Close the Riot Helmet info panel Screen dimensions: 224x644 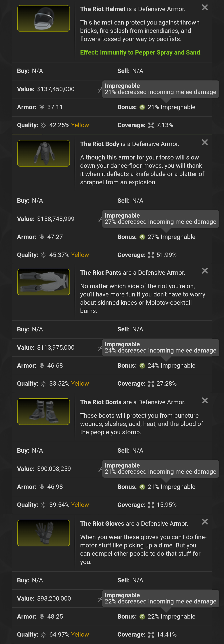(205, 7)
